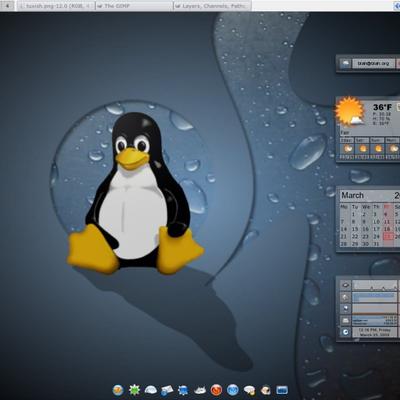Click the CPU graph in system monitor

[375, 285]
